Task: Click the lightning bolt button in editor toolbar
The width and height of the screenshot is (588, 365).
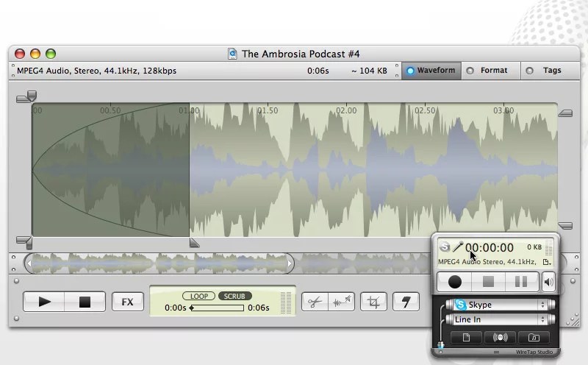Action: (x=406, y=302)
